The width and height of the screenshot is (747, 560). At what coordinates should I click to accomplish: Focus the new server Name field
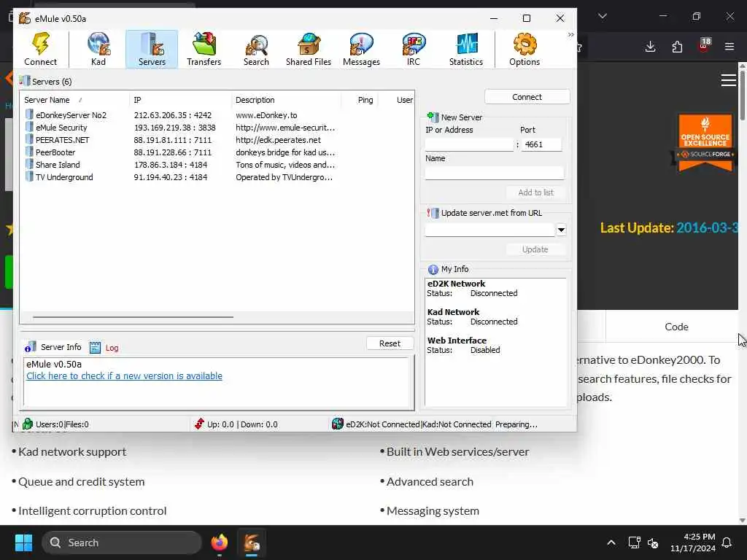(495, 172)
